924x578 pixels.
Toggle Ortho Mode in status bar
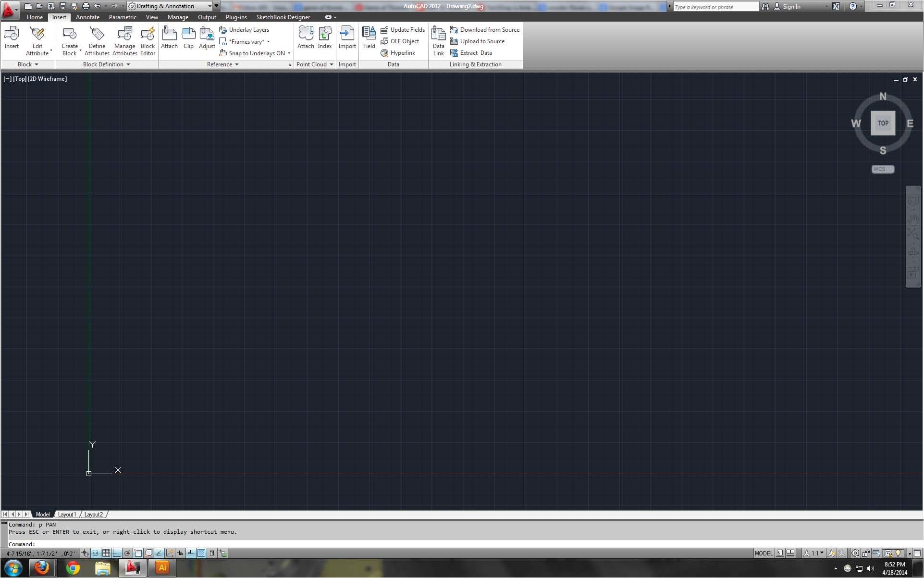point(117,553)
